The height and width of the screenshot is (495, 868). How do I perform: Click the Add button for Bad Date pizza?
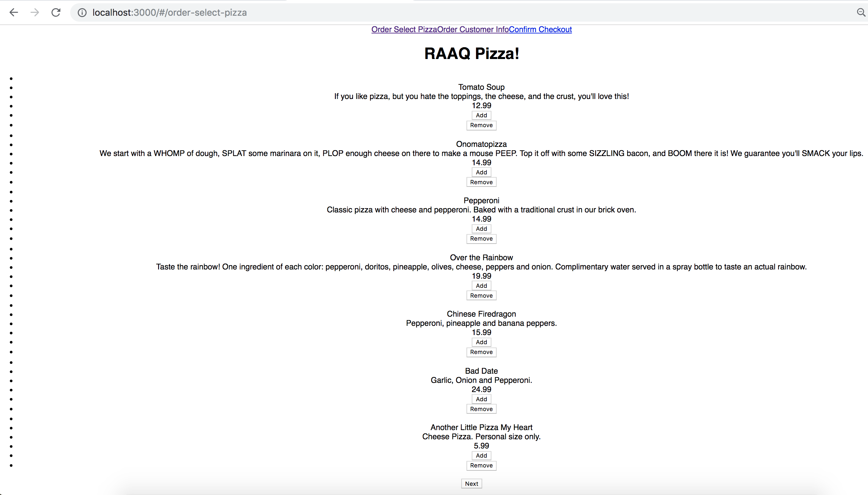[481, 399]
